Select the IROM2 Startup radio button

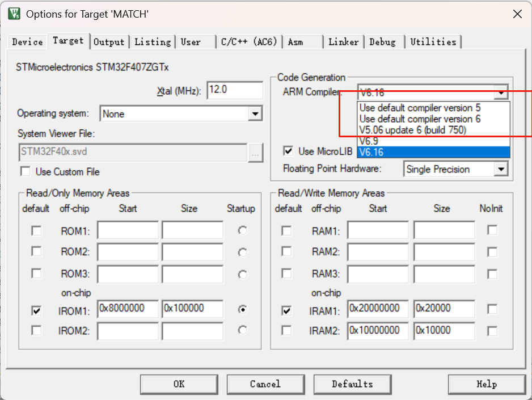(242, 330)
